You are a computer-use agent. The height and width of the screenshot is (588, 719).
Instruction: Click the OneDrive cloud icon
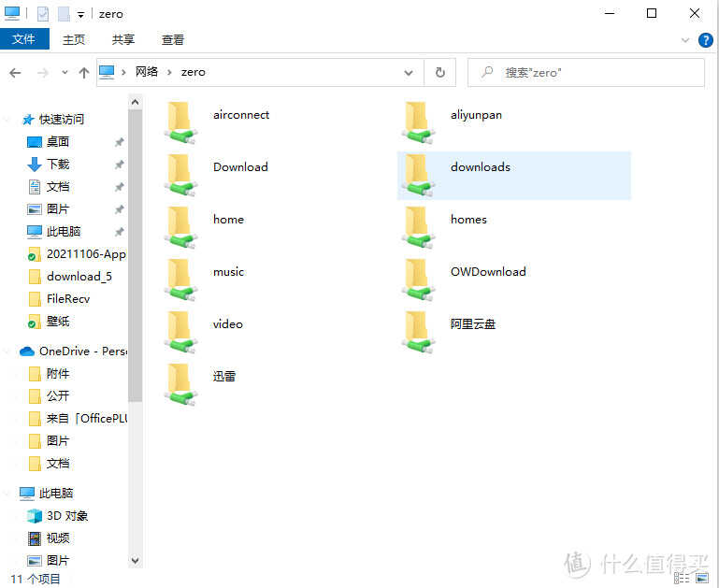click(27, 351)
